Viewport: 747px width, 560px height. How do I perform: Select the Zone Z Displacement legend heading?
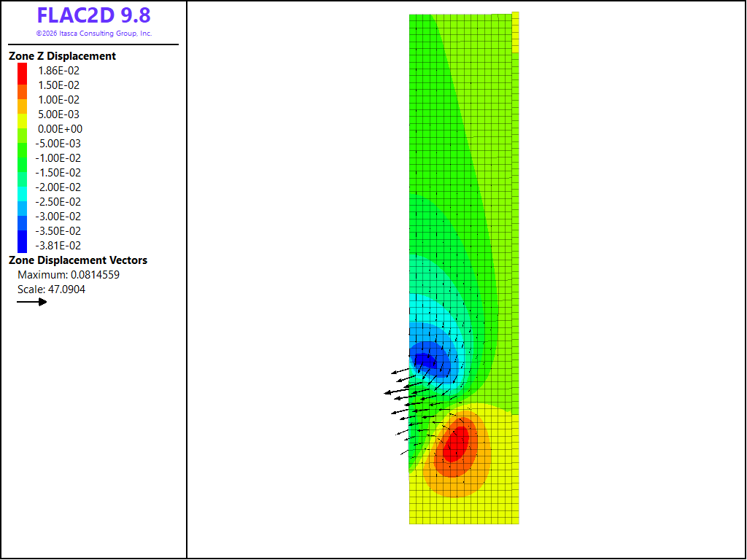tap(63, 55)
